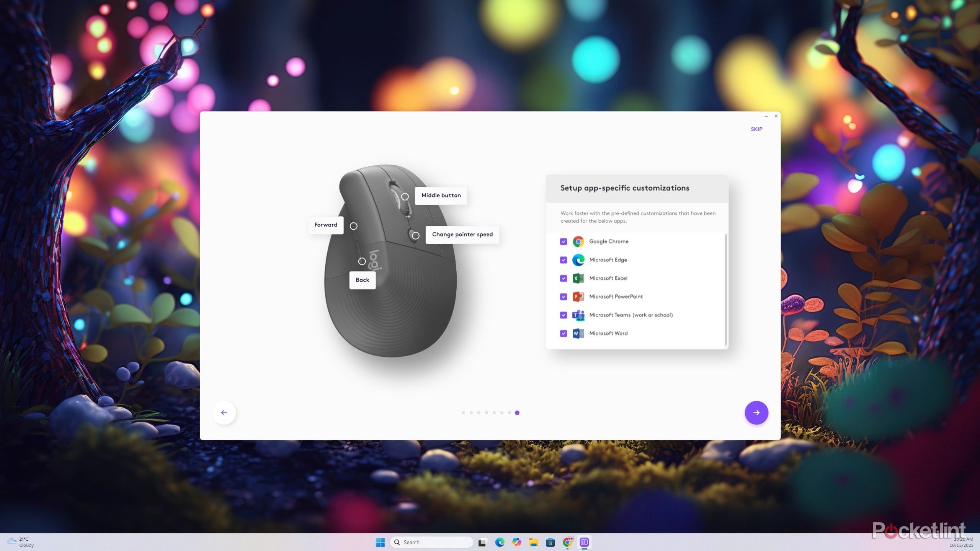The width and height of the screenshot is (980, 551).
Task: Open Google Chrome from taskbar
Action: coord(568,542)
